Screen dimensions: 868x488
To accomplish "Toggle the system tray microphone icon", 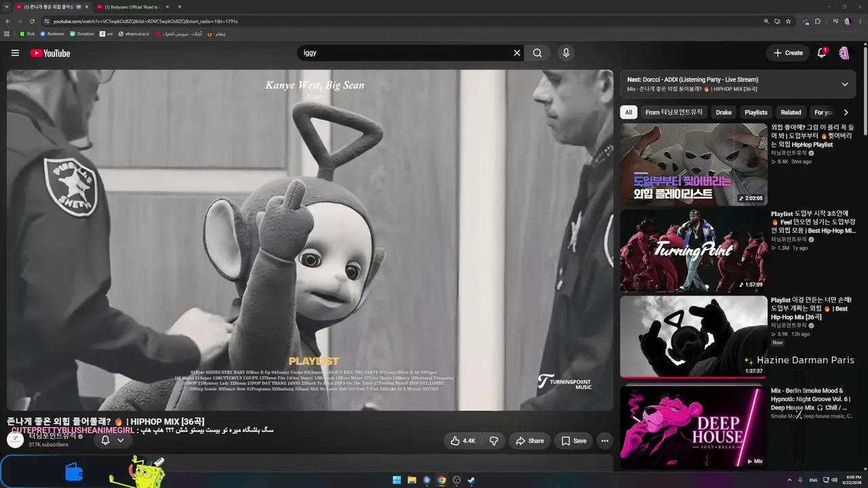I will coord(801,481).
